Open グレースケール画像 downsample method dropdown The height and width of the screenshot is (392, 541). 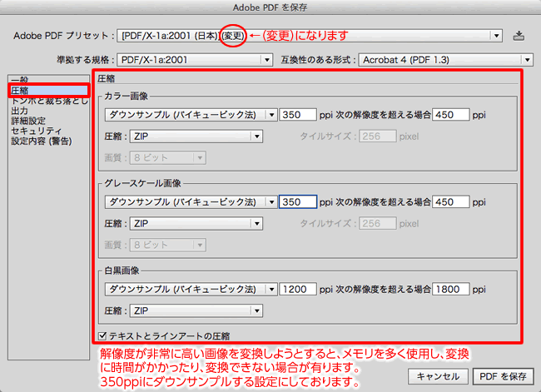click(x=191, y=202)
